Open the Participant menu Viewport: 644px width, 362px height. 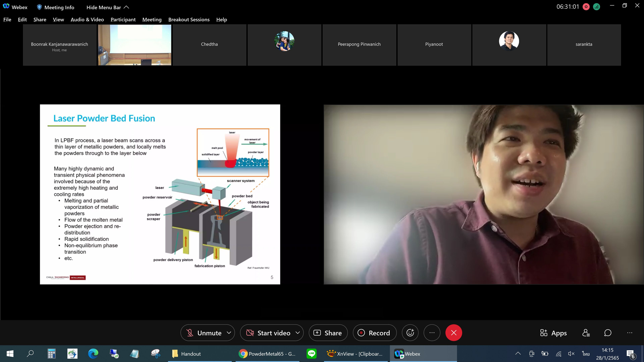click(x=123, y=19)
